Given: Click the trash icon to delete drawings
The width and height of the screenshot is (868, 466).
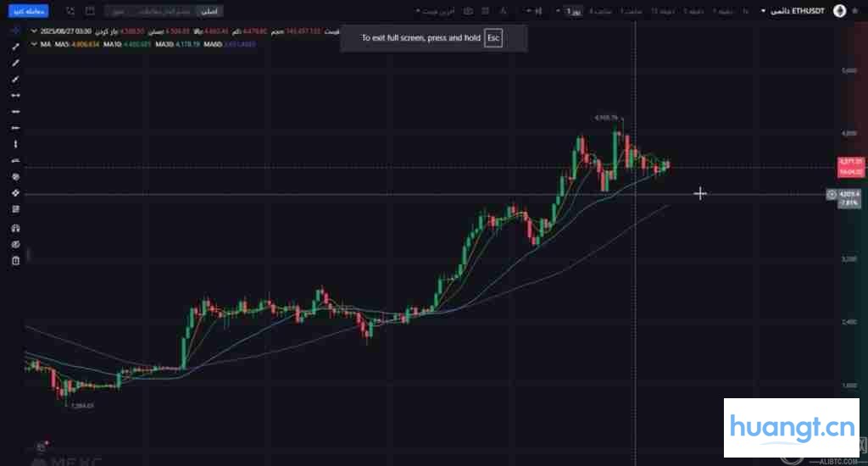Looking at the screenshot, I should [x=15, y=261].
